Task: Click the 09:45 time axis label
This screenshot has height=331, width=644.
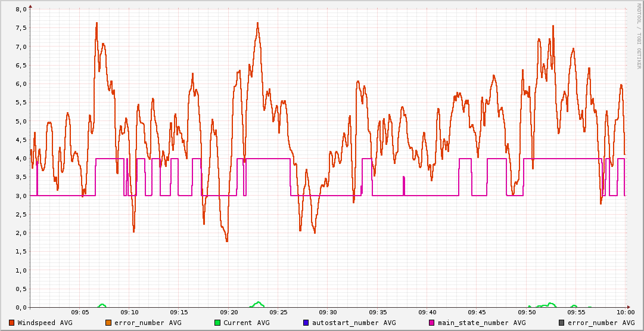Action: (x=477, y=312)
